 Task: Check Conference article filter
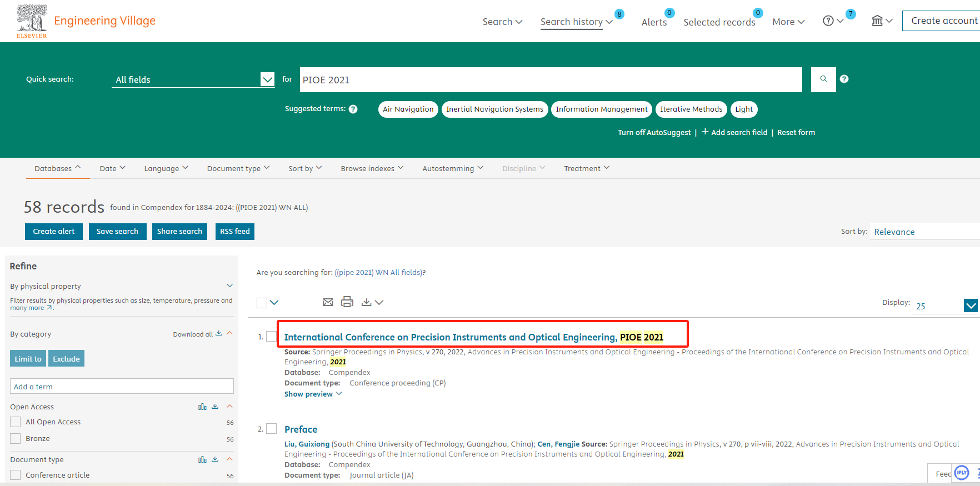[x=16, y=475]
